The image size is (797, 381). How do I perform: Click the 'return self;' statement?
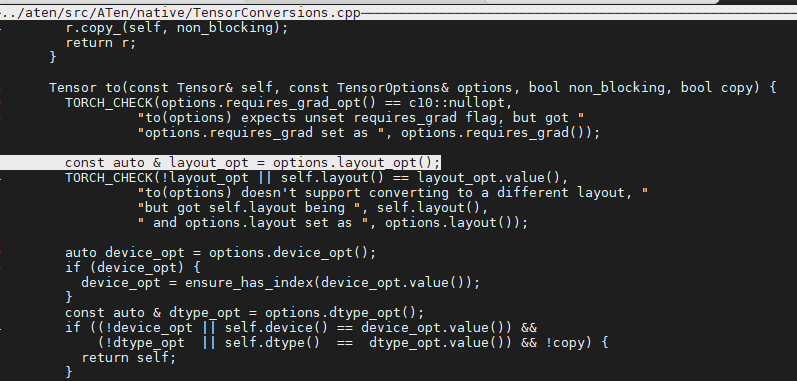129,358
